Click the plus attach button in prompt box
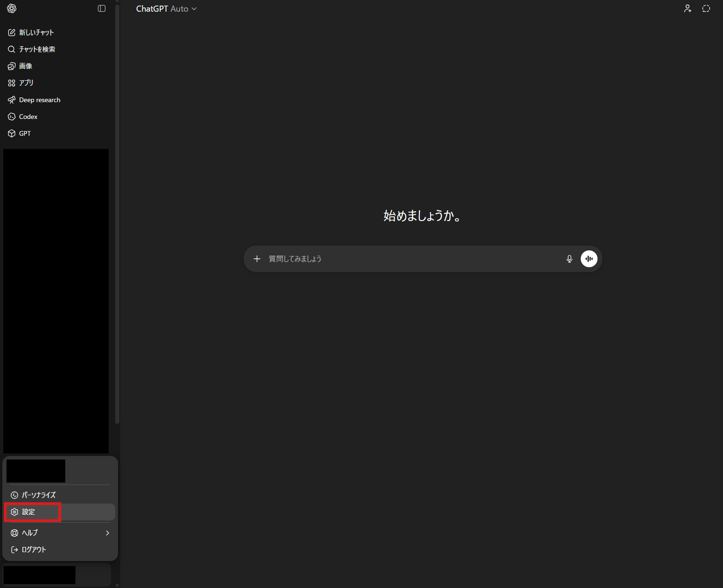Image resolution: width=723 pixels, height=588 pixels. point(257,259)
